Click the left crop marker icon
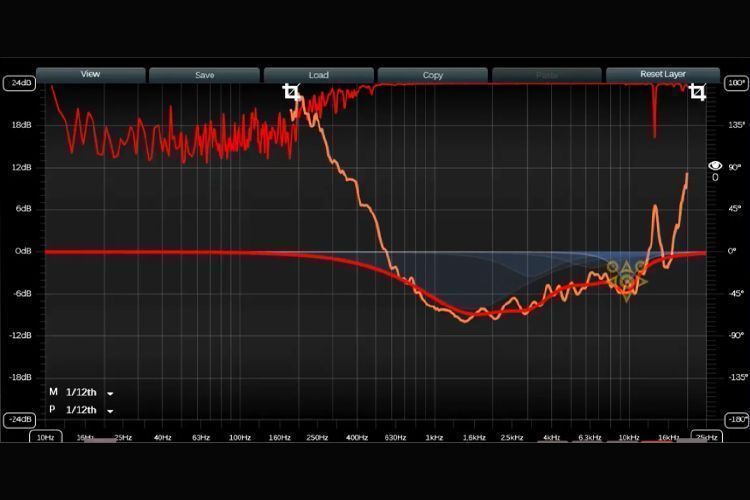 [x=291, y=91]
